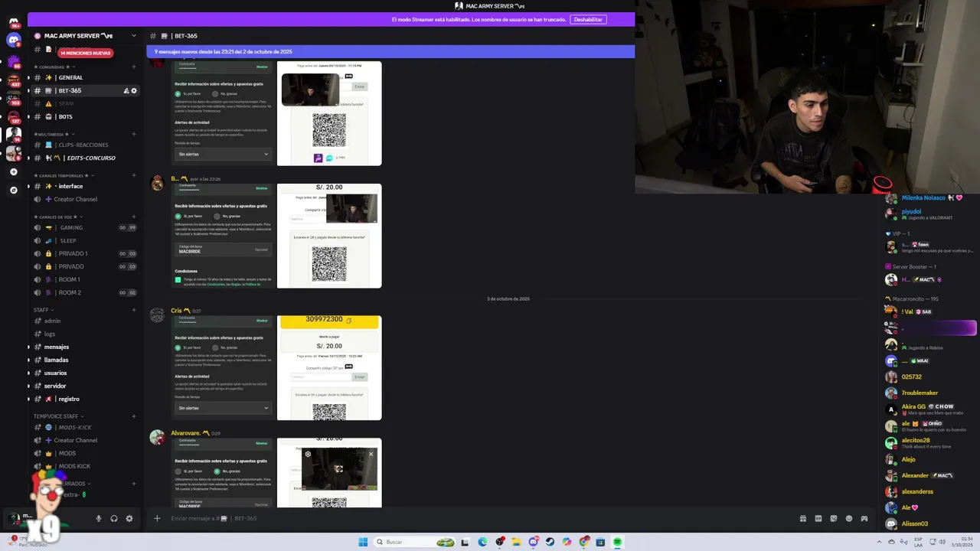Viewport: 980px width, 551px height.
Task: Open the sticker picker icon
Action: (x=834, y=518)
